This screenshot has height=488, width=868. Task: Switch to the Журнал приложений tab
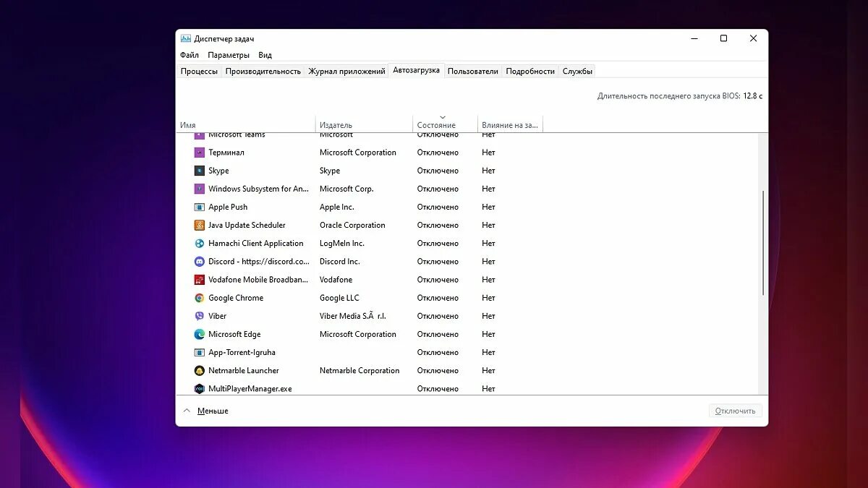pyautogui.click(x=346, y=71)
